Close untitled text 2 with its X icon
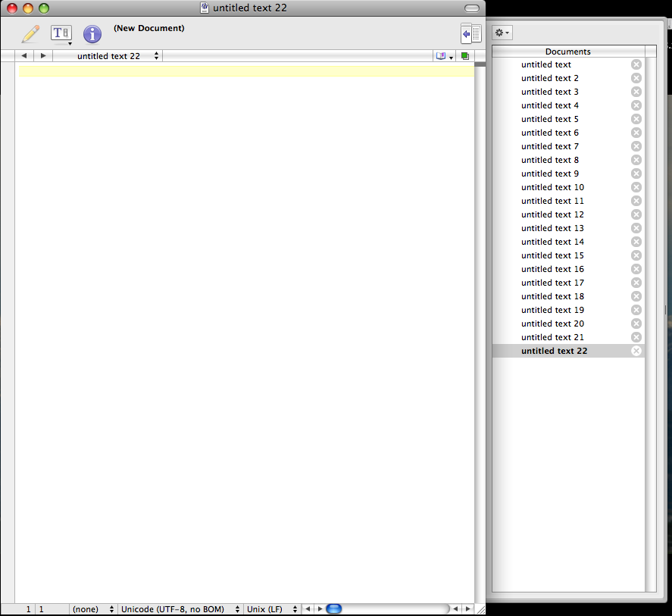The width and height of the screenshot is (672, 616). coord(636,78)
